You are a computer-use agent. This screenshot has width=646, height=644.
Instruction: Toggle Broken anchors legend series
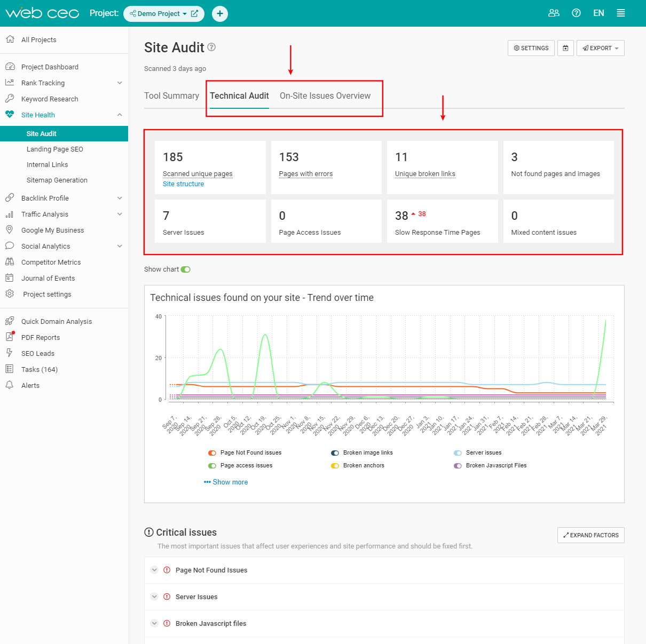click(x=335, y=465)
